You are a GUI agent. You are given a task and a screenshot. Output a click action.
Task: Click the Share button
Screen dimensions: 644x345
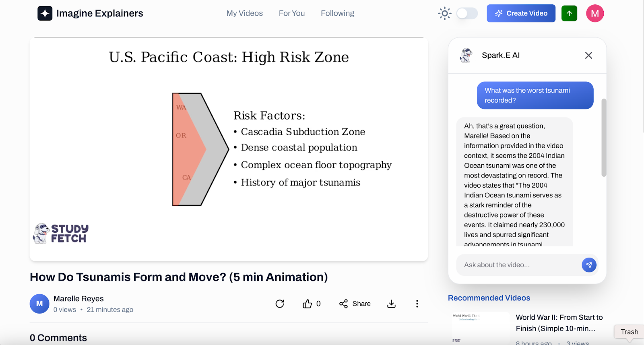(x=355, y=304)
